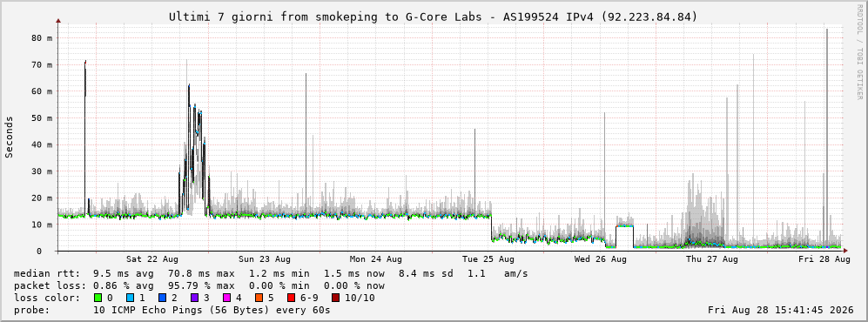Image resolution: width=868 pixels, height=322 pixels.
Task: Click the magenta loss color 4 swatch
Action: tap(225, 298)
